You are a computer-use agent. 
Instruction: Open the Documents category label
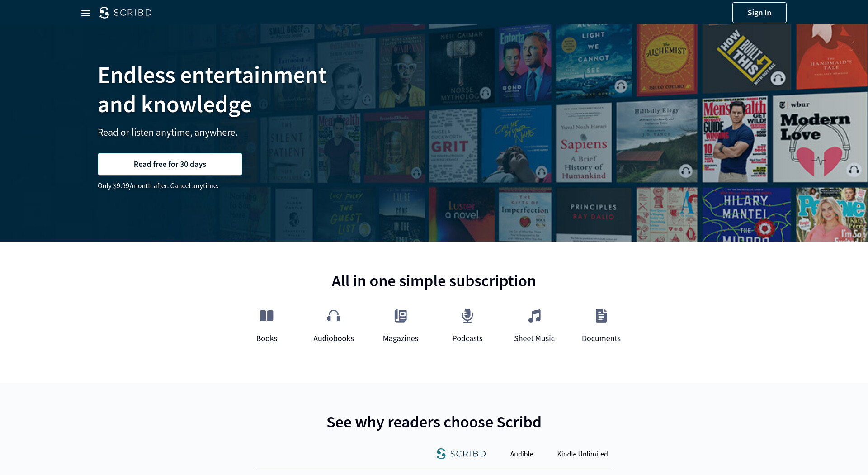click(x=601, y=338)
